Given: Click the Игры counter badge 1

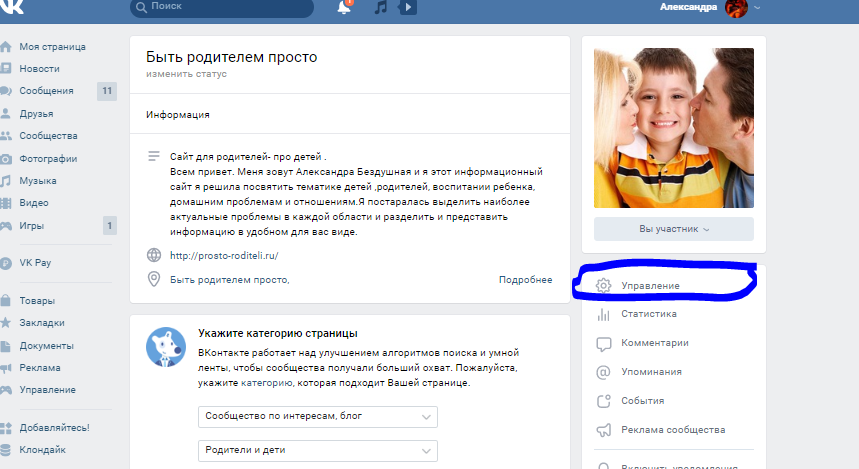Looking at the screenshot, I should click(110, 226).
